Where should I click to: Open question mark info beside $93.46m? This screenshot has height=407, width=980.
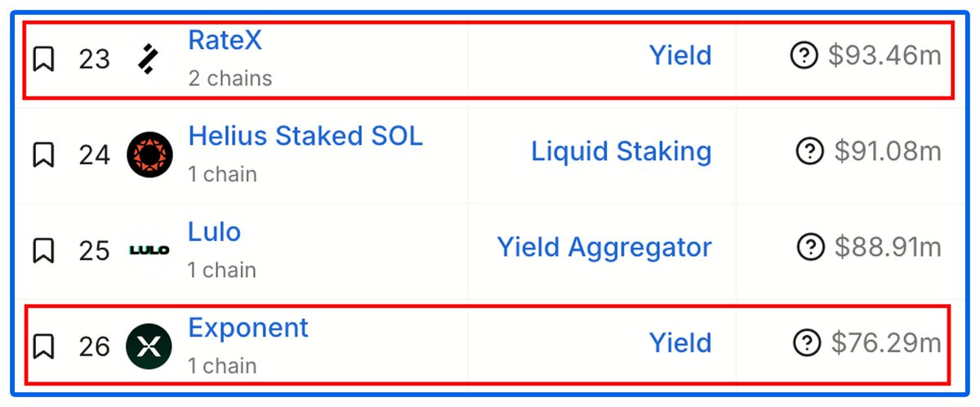click(x=804, y=56)
